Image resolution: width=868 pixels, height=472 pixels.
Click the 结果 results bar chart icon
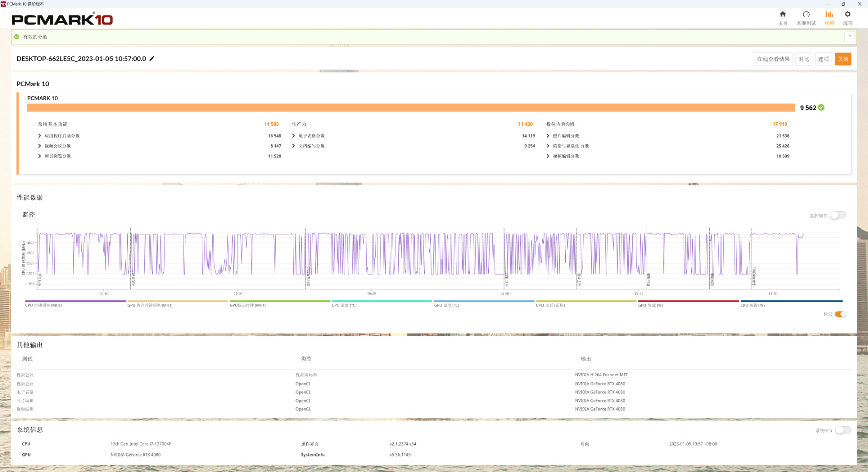(x=829, y=14)
